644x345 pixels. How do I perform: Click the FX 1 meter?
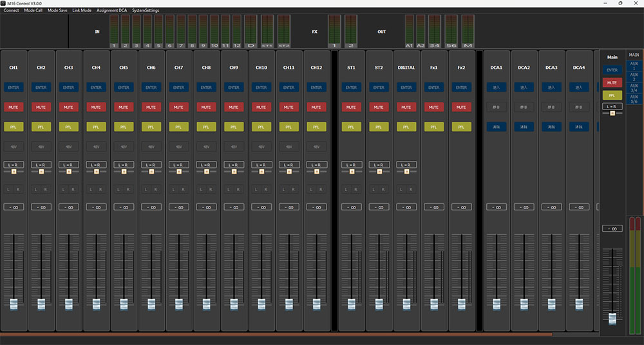(334, 31)
